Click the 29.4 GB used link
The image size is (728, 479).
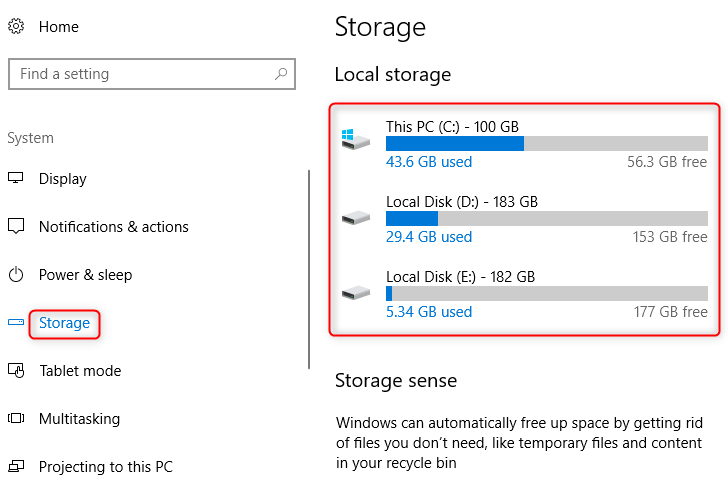[428, 237]
